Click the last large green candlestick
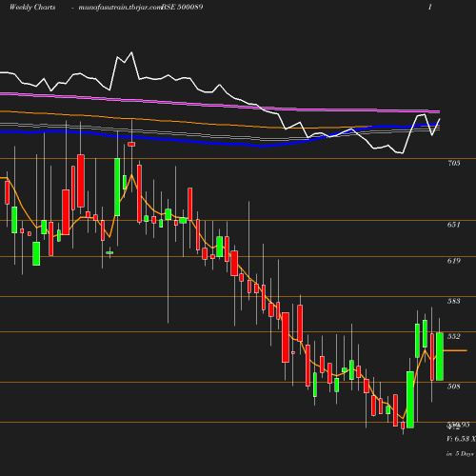 point(440,356)
